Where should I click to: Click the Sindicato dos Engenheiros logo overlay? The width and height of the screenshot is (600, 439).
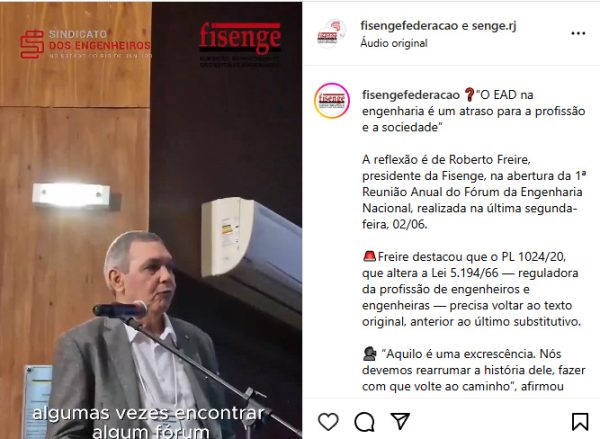[x=85, y=44]
